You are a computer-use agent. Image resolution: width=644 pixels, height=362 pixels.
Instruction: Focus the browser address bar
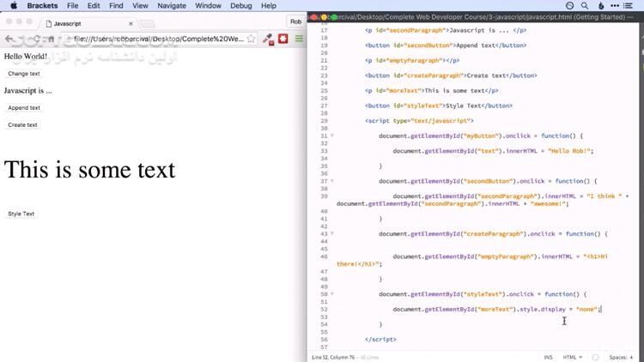[x=158, y=39]
